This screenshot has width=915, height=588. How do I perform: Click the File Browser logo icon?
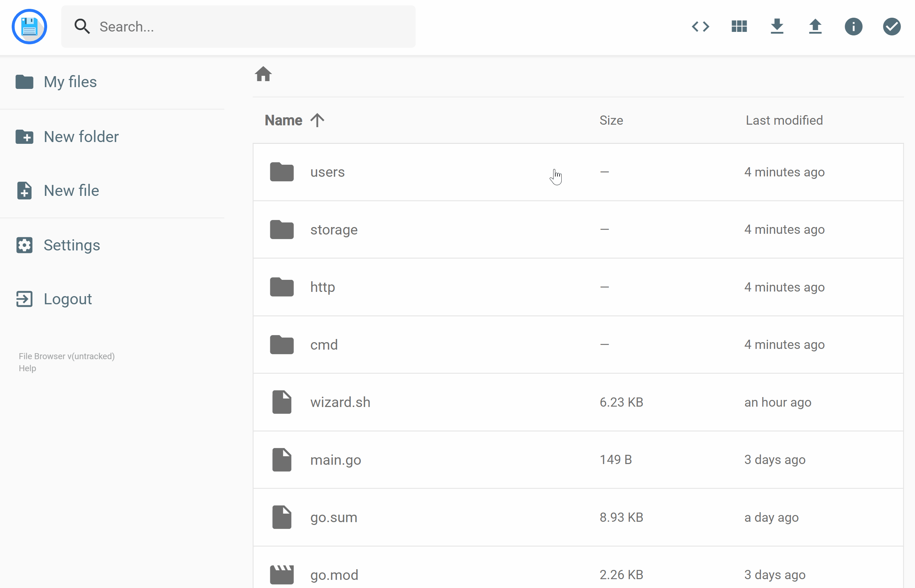tap(30, 27)
